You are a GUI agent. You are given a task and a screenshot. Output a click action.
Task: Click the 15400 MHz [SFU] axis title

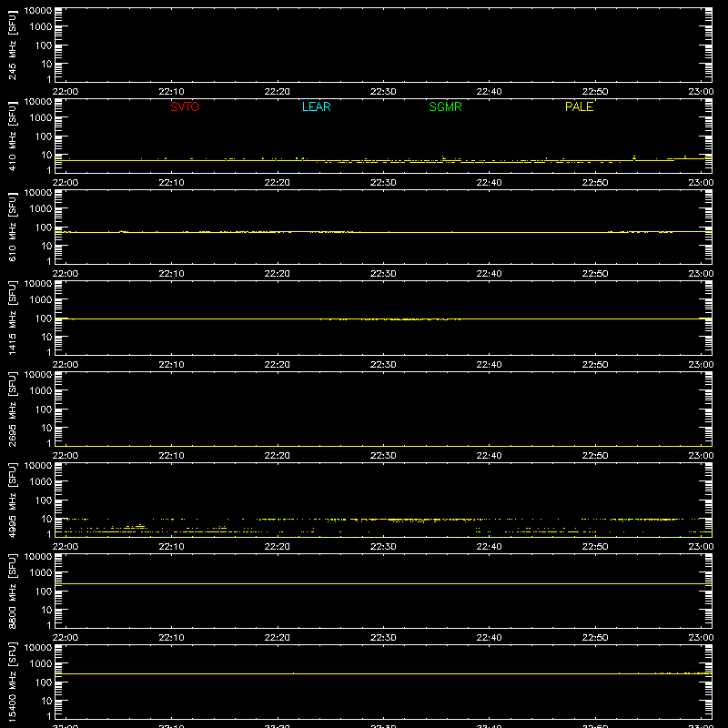[13, 682]
